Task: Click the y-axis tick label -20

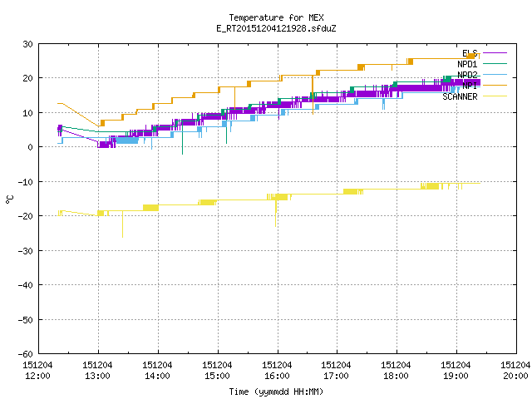Action: coord(26,216)
